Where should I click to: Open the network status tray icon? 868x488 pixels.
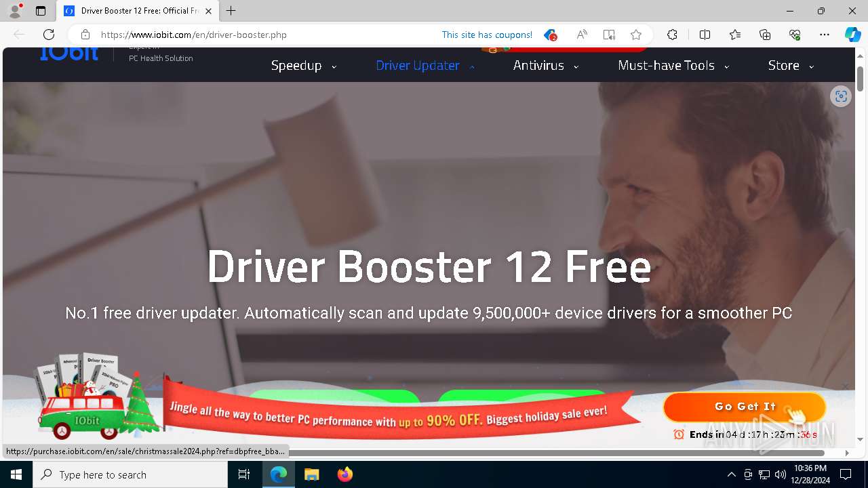tap(764, 474)
